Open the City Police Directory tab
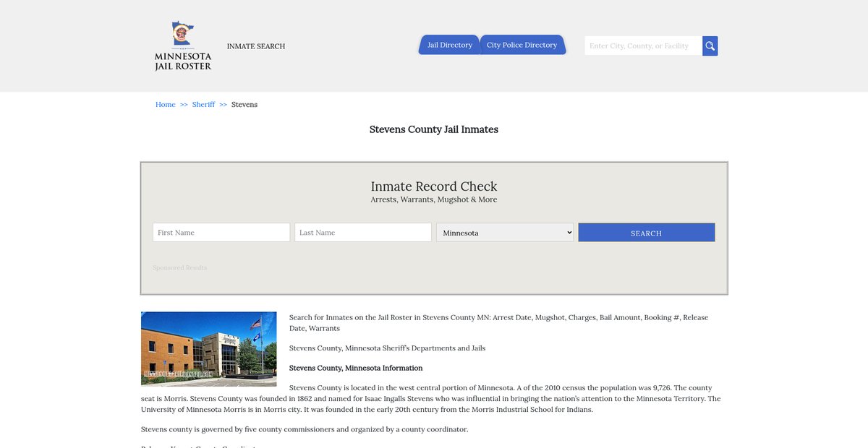Image resolution: width=868 pixels, height=448 pixels. 522,45
